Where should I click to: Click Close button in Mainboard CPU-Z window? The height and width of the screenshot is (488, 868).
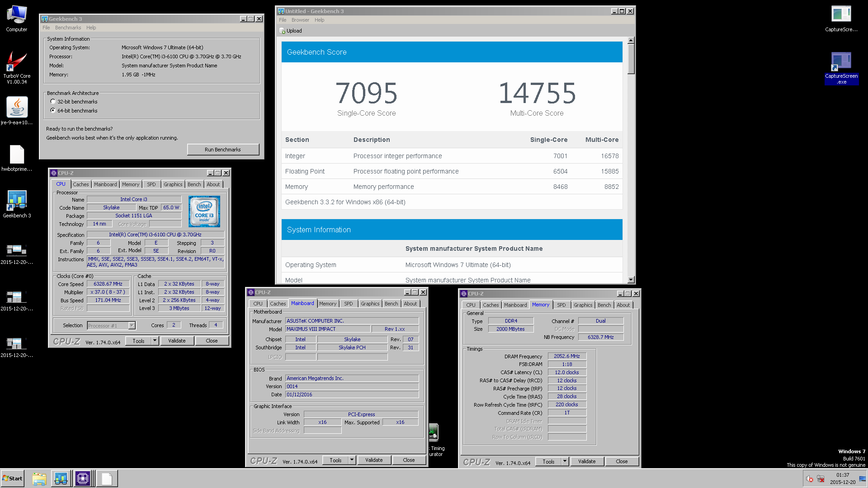click(409, 460)
